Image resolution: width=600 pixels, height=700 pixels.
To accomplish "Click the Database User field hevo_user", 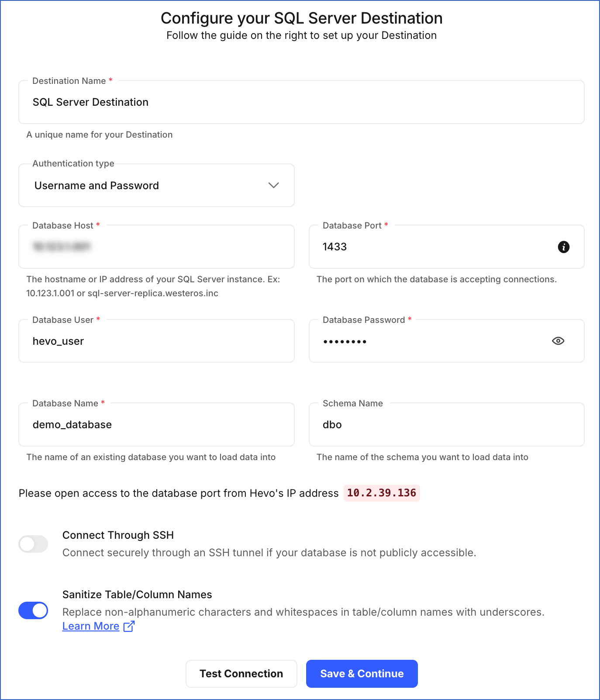I will tap(156, 341).
